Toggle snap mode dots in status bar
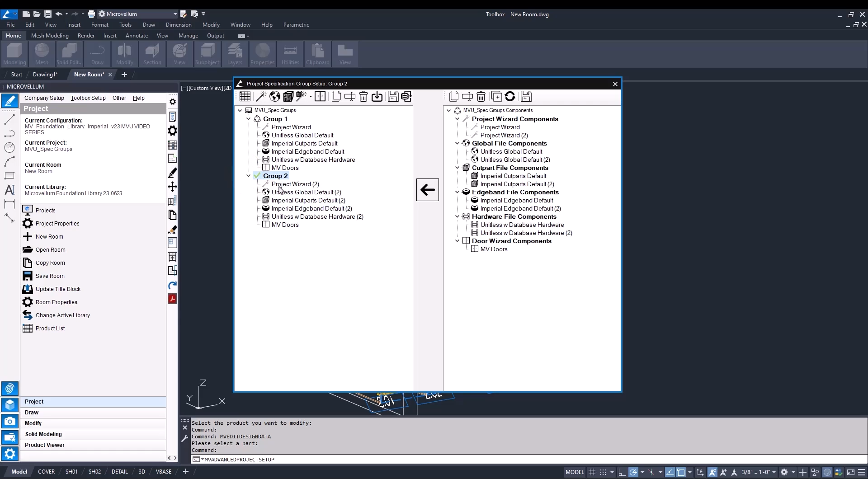 click(x=603, y=472)
